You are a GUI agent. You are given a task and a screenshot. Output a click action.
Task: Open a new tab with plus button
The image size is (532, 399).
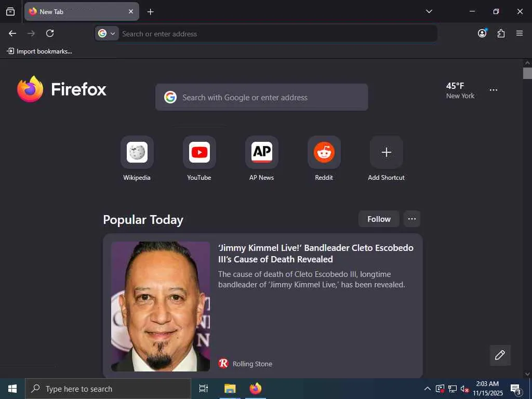(x=150, y=12)
